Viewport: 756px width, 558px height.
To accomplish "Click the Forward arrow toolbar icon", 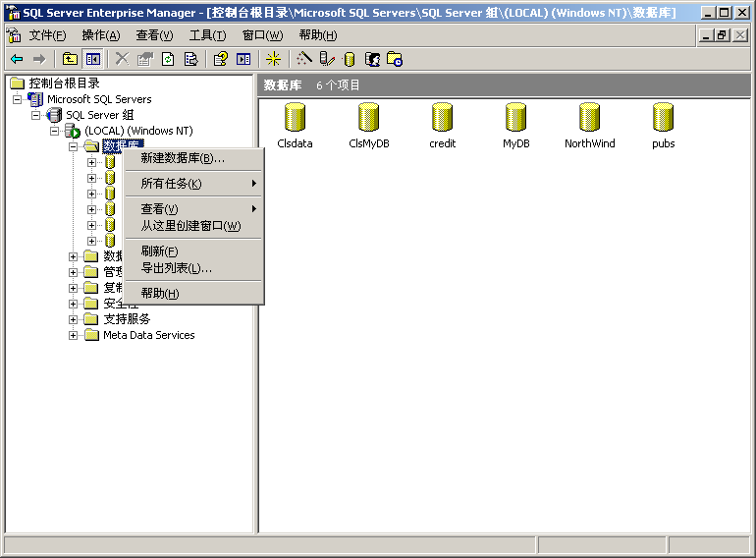I will pos(39,59).
